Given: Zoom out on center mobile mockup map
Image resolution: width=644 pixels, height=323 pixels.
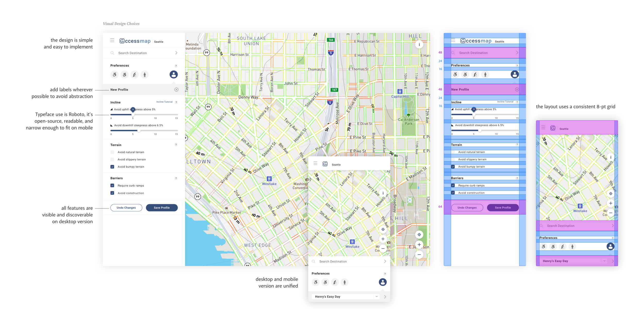Looking at the screenshot, I should [x=383, y=249].
